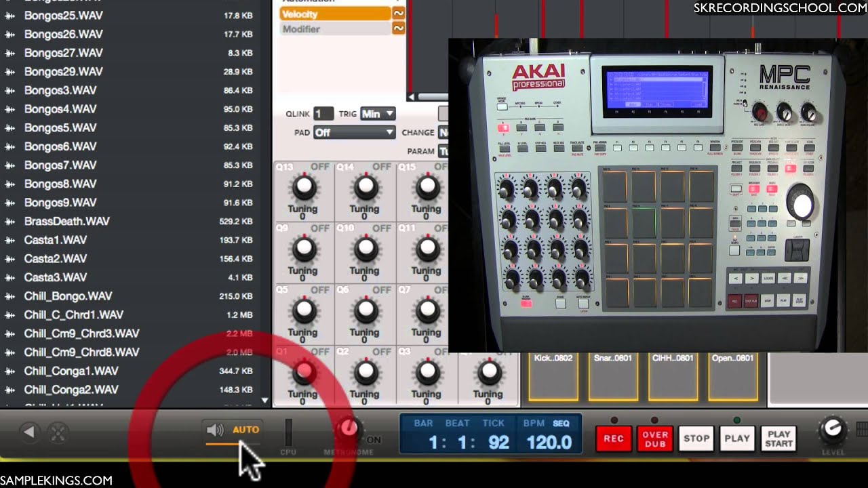Select the Velocity automation lane
The height and width of the screenshot is (488, 868).
pos(335,14)
